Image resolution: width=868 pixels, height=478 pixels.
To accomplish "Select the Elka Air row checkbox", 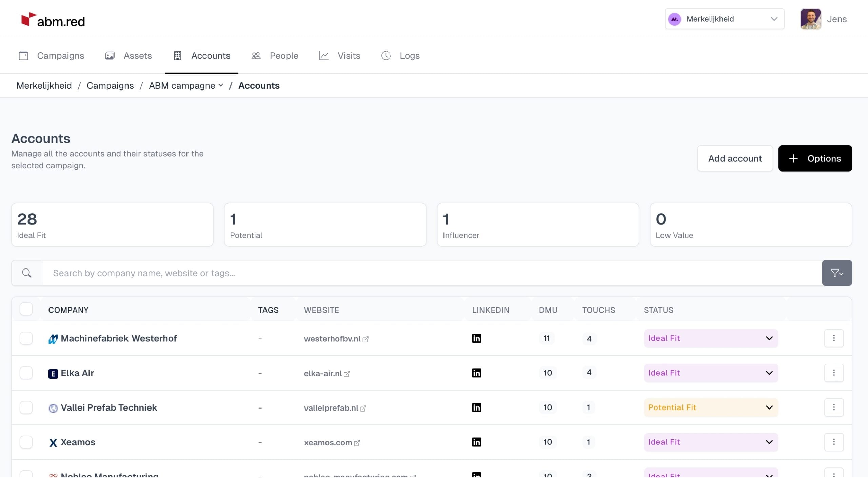I will pos(26,373).
